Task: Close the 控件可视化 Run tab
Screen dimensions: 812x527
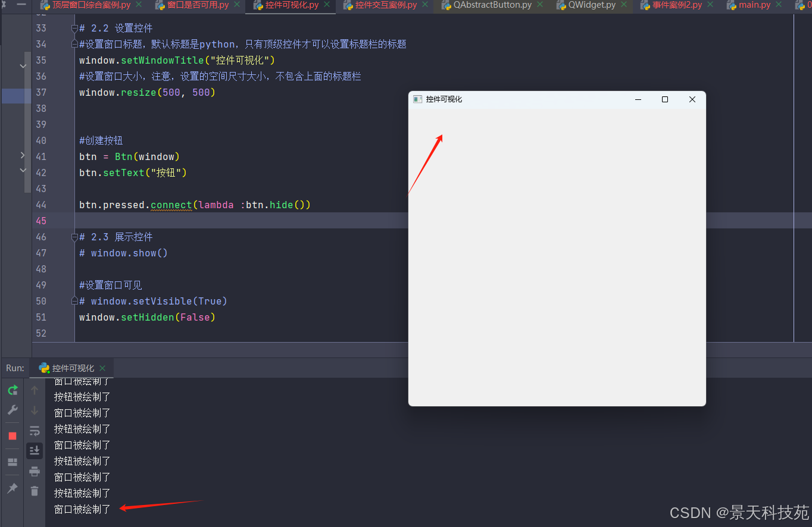Action: pos(102,368)
